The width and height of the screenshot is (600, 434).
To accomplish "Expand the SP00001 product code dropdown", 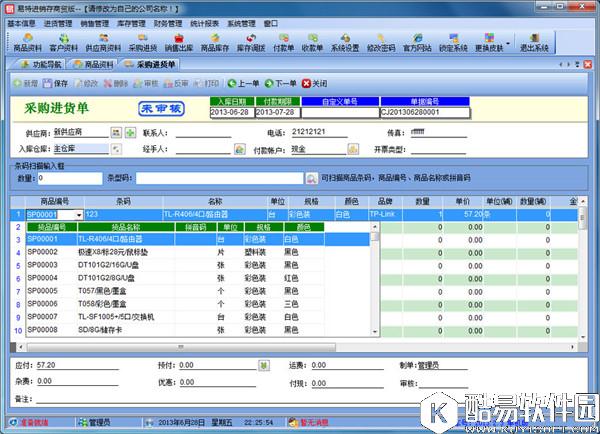I will point(79,215).
